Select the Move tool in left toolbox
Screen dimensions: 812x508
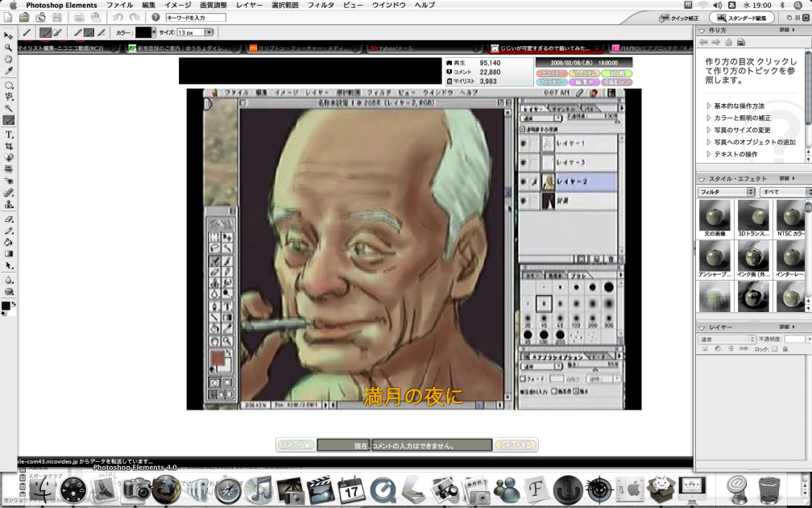click(8, 35)
